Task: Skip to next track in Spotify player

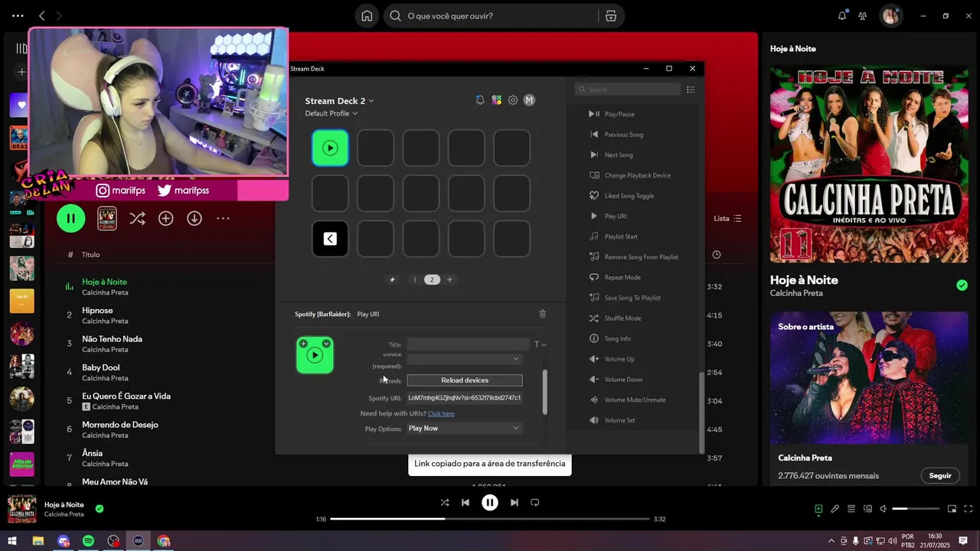Action: pos(514,503)
